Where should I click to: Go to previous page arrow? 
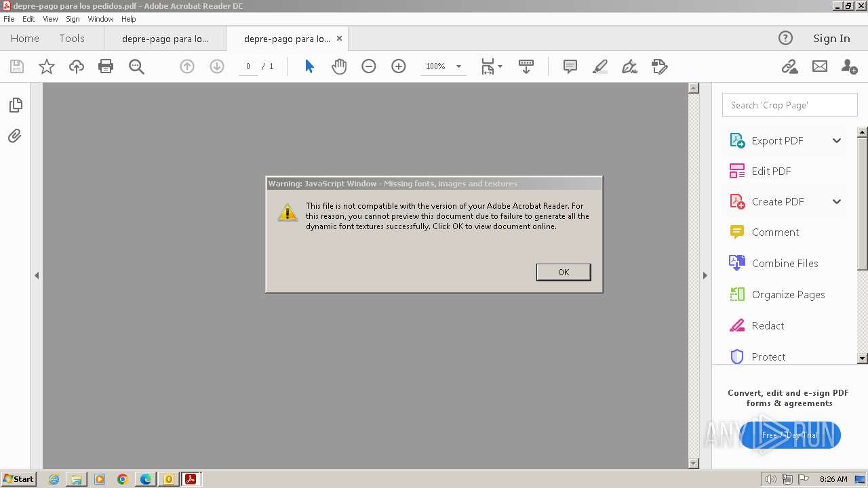tap(187, 66)
